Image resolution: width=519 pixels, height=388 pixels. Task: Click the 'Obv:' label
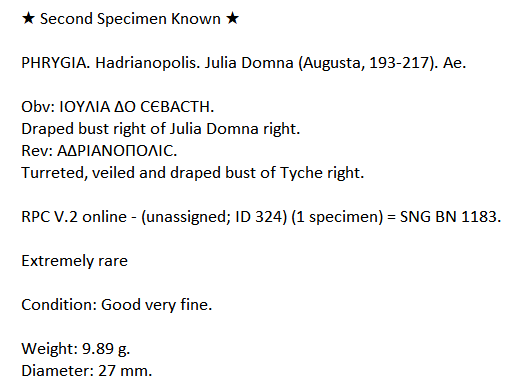pyautogui.click(x=38, y=107)
